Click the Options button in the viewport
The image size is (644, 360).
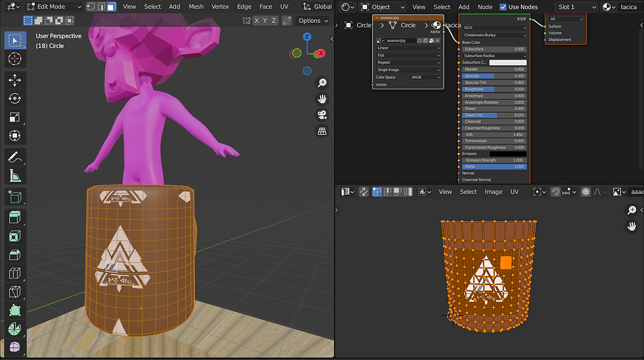pos(313,20)
